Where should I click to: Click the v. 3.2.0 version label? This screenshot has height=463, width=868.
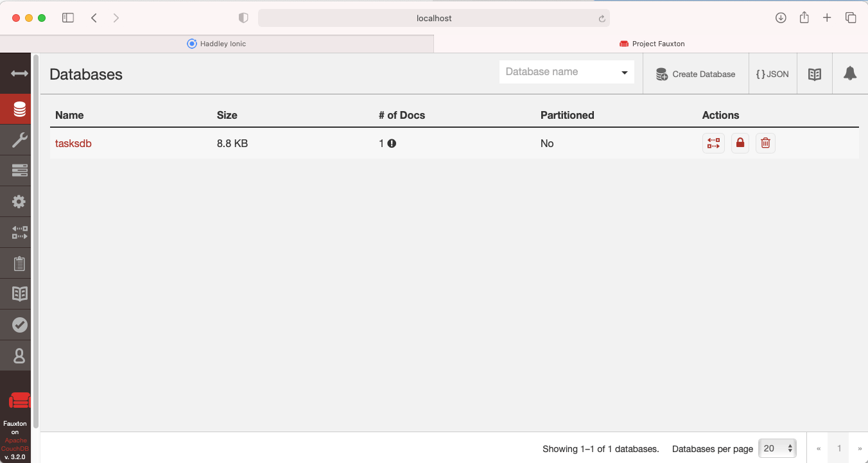(x=15, y=457)
